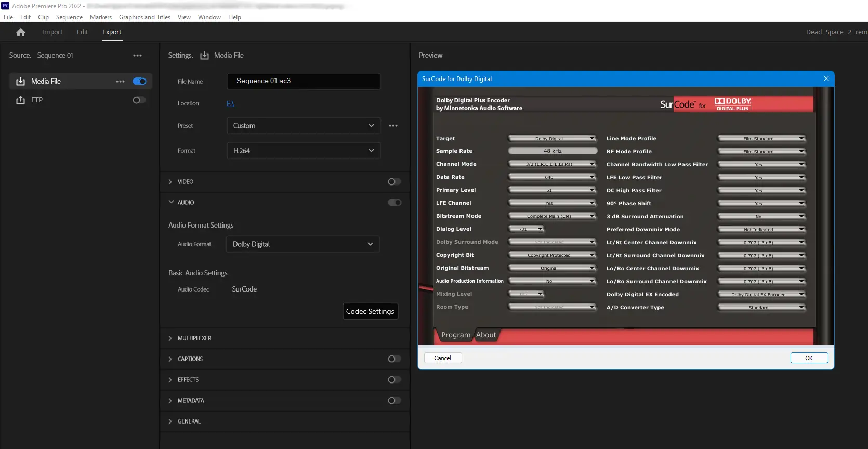Click Cancel in the SurCode dialog
The image size is (868, 449).
point(443,358)
